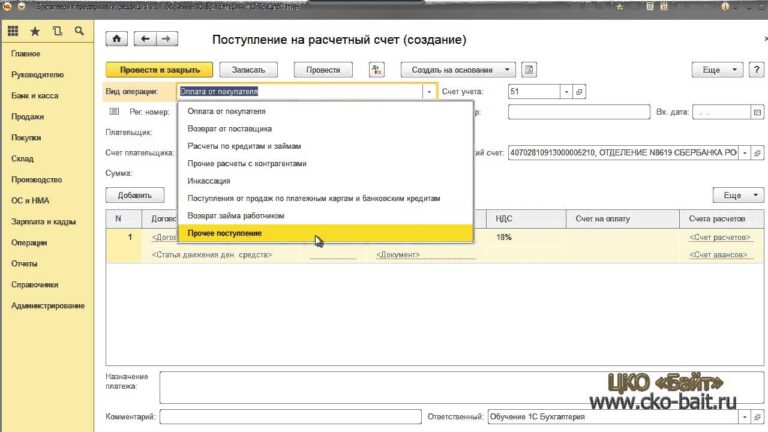Open bank account record icon
This screenshot has height=432, width=768.
757,153
